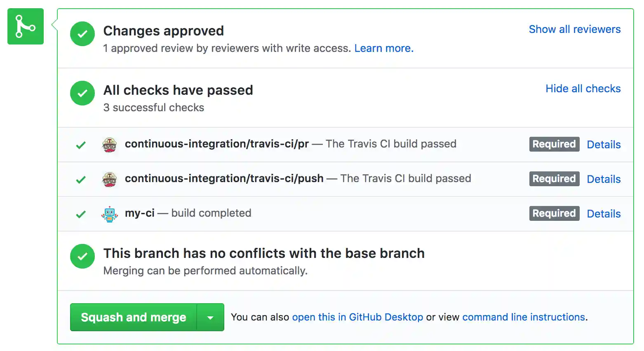The width and height of the screenshot is (644, 351).
Task: Open the Learn more link
Action: coord(383,48)
